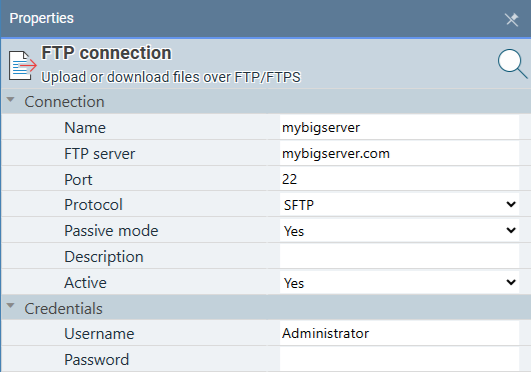Click the empty Password field
531x372 pixels.
pos(399,359)
